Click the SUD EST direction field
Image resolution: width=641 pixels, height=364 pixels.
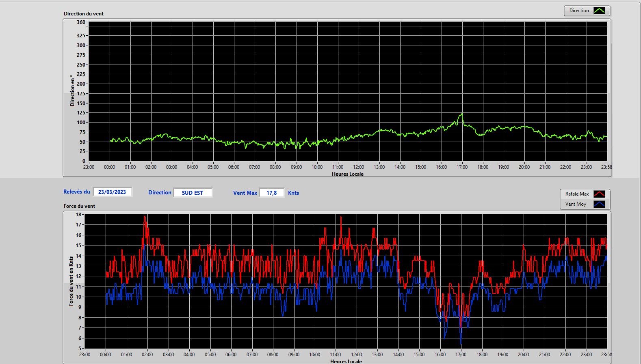click(193, 193)
